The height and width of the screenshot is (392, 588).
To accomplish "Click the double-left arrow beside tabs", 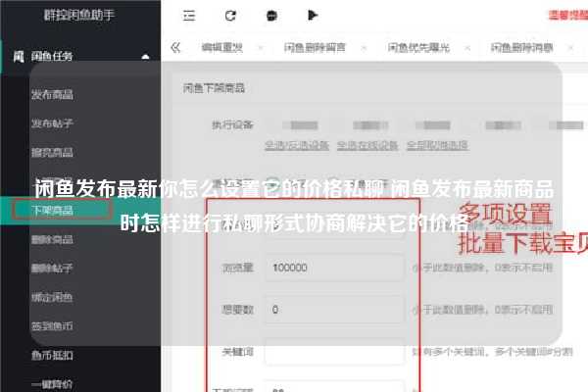I will (175, 48).
